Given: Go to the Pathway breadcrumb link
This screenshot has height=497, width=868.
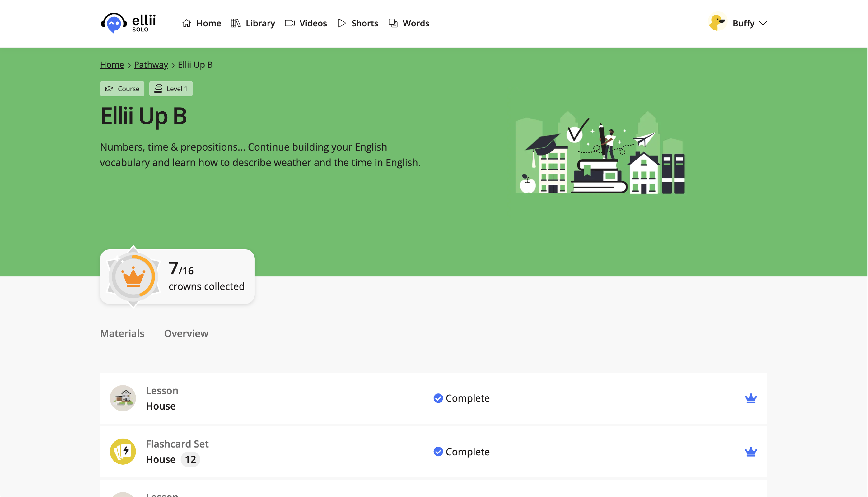Looking at the screenshot, I should (151, 64).
